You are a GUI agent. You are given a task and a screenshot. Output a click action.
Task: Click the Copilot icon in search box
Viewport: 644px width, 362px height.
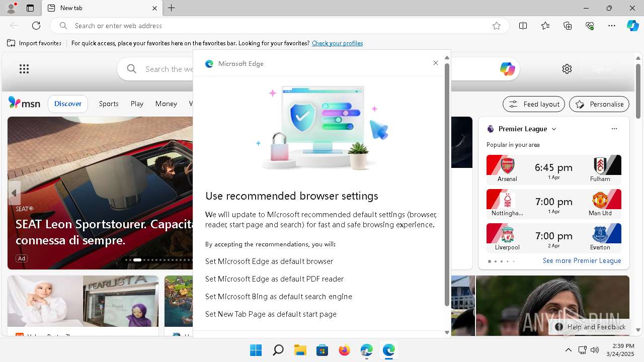[507, 69]
